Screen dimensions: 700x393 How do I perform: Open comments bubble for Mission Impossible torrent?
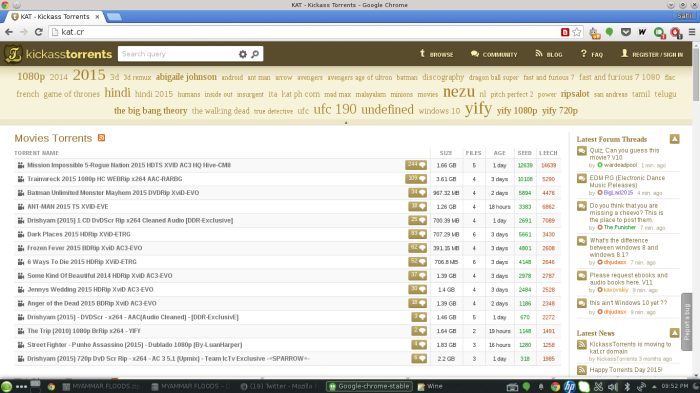(416, 165)
